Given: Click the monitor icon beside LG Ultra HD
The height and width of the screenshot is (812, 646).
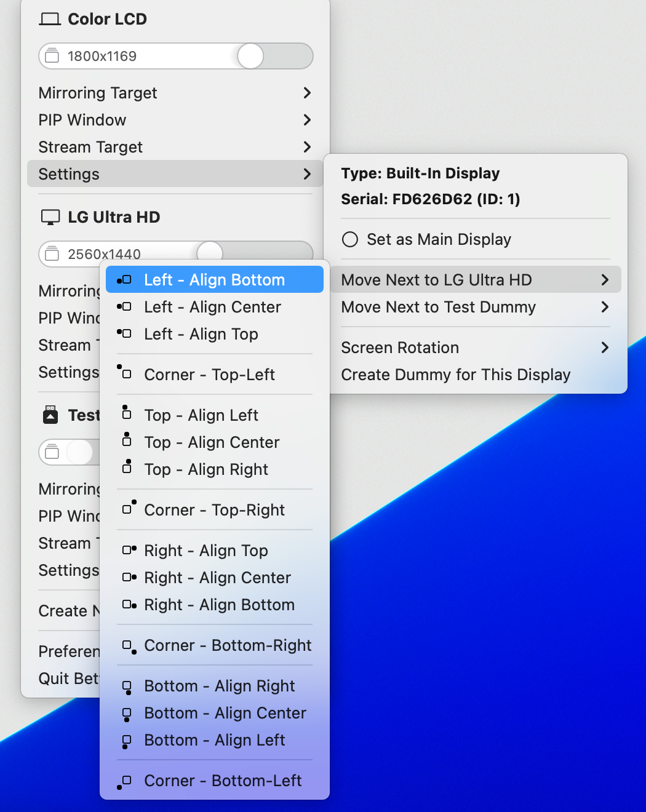Looking at the screenshot, I should tap(50, 217).
